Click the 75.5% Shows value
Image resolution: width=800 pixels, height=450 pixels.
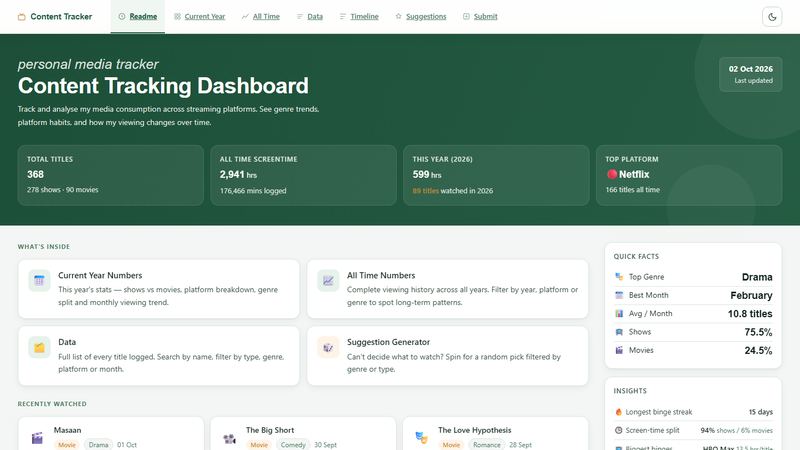coord(758,332)
